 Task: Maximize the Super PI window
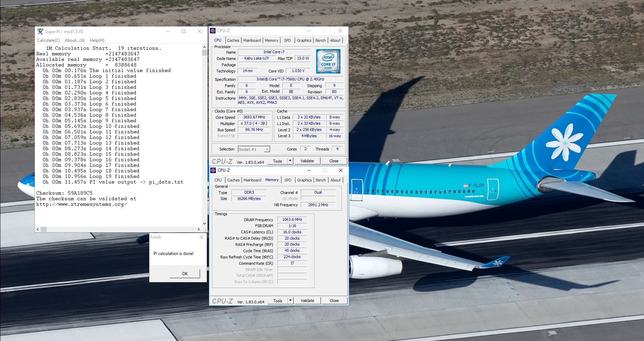pos(183,31)
